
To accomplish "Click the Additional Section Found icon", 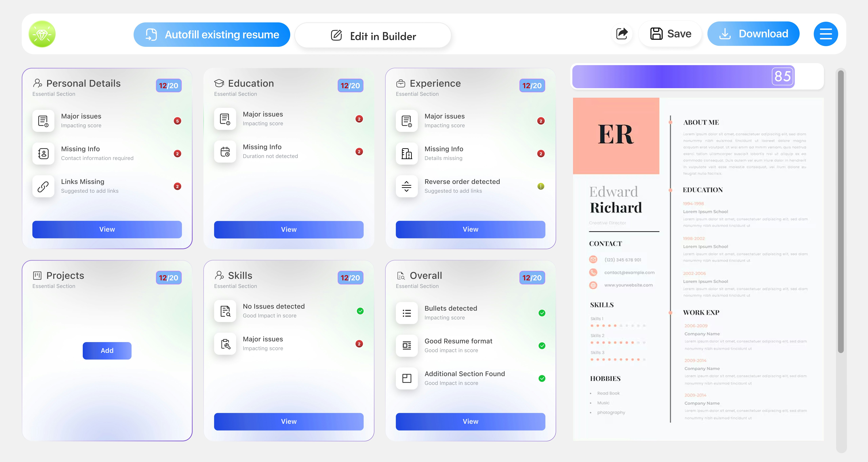I will pyautogui.click(x=407, y=378).
